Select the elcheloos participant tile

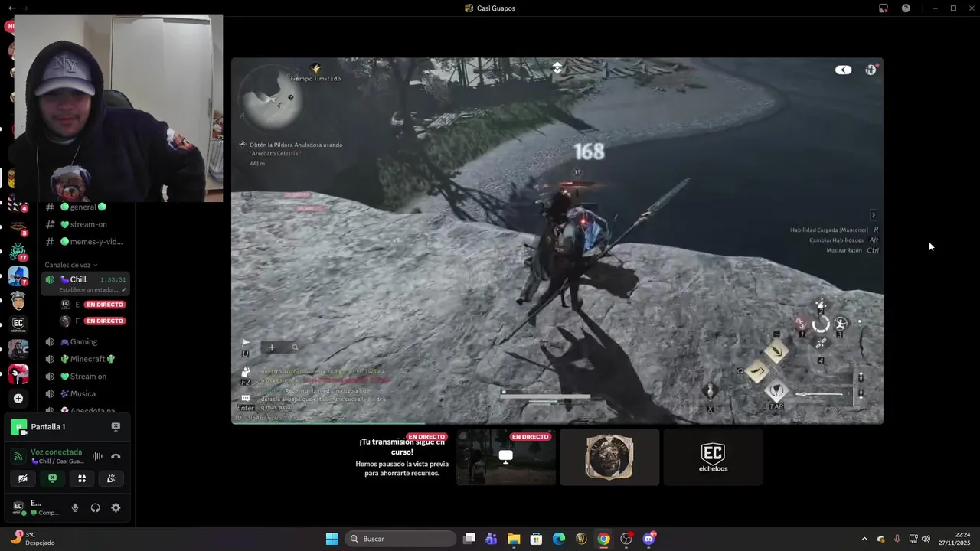click(713, 457)
